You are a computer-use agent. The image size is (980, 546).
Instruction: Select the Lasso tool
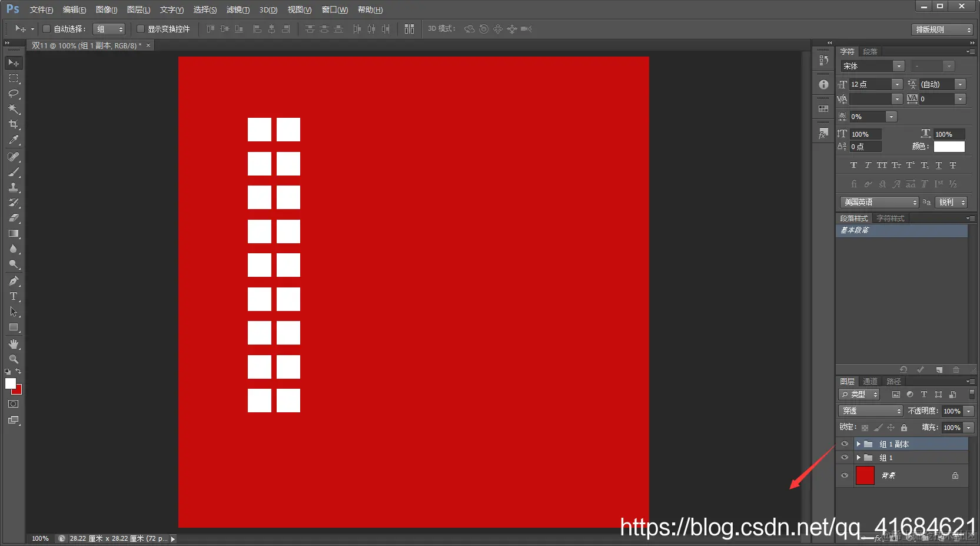click(14, 94)
